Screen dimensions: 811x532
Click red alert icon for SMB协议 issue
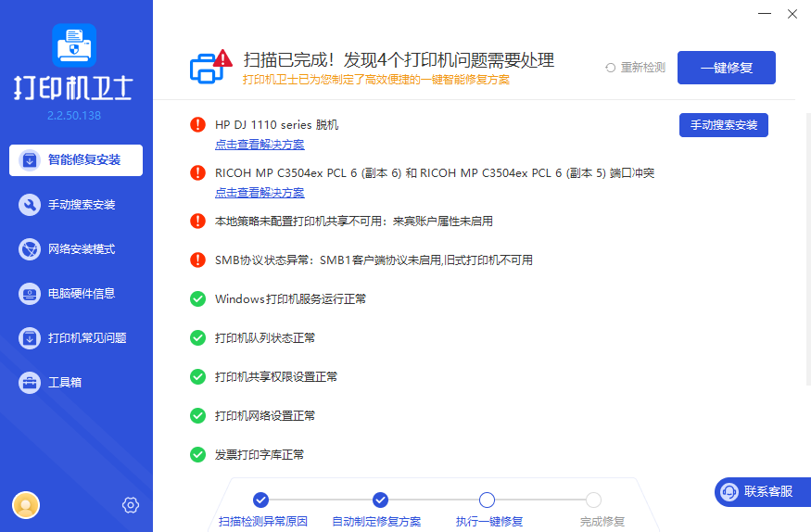[x=197, y=260]
